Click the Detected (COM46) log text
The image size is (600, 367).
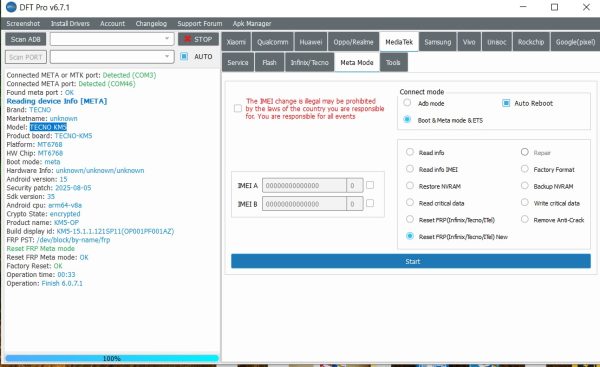[107, 84]
